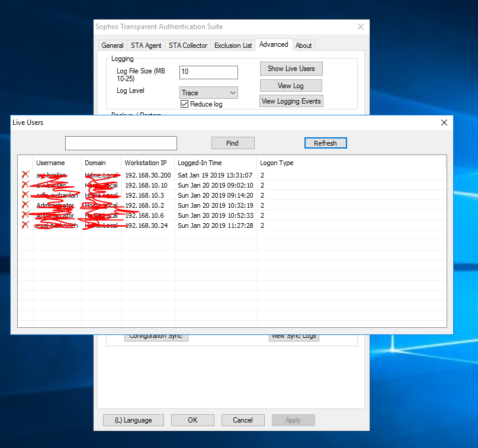Open the Exclusion List tab
This screenshot has width=478, height=448.
(x=233, y=46)
